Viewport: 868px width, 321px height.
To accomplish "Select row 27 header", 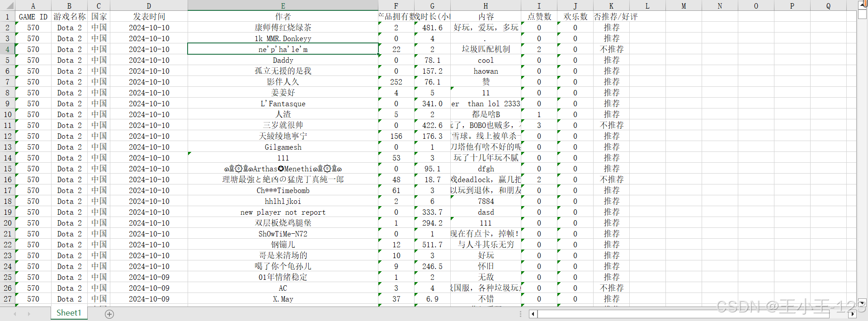I will [x=7, y=299].
